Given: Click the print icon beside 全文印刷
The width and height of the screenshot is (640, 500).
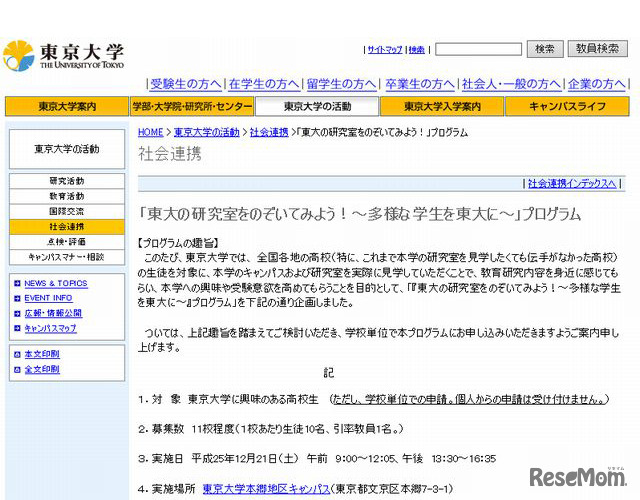Looking at the screenshot, I should 17,370.
